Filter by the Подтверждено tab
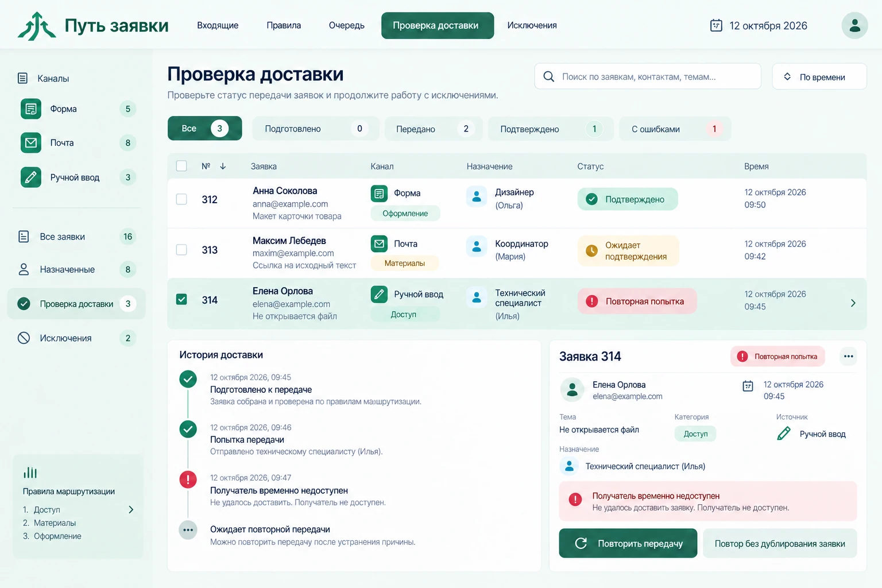This screenshot has width=882, height=588. click(551, 129)
